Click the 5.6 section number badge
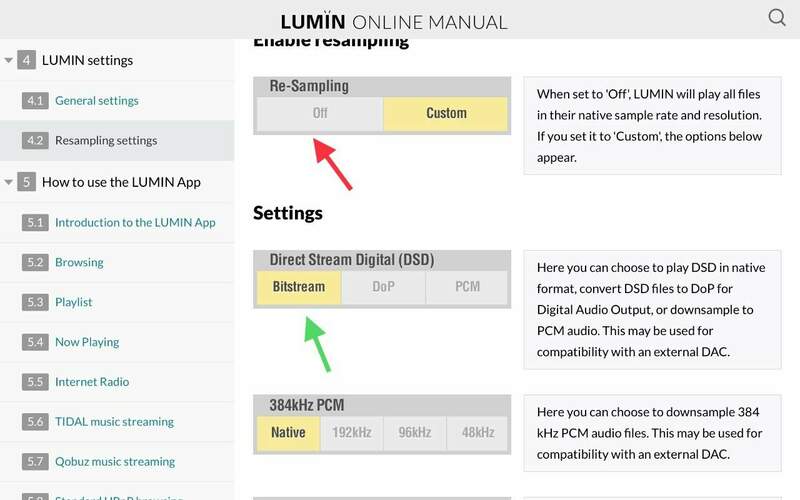This screenshot has height=500, width=800. (35, 421)
